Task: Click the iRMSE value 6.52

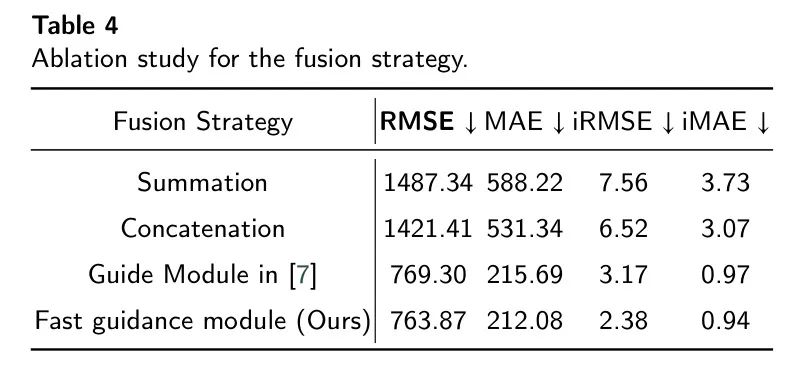Action: (624, 229)
